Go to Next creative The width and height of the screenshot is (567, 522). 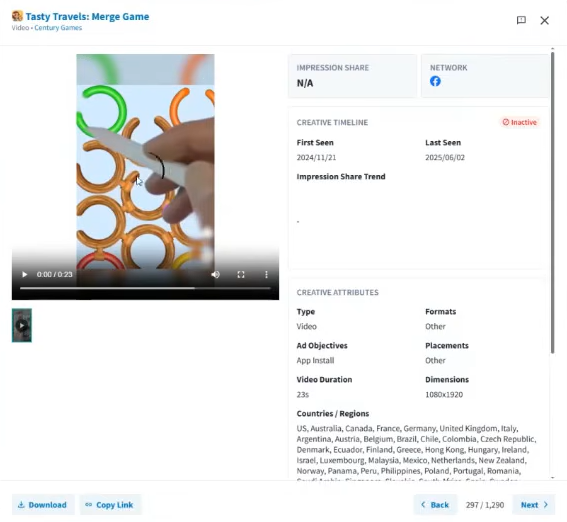click(x=534, y=505)
